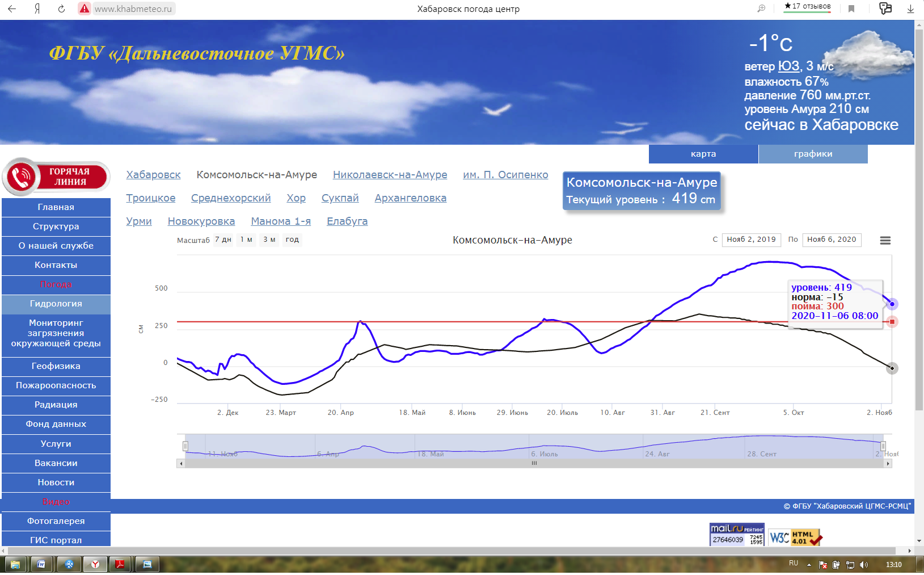Click the red security warning icon
924x575 pixels.
(x=85, y=9)
